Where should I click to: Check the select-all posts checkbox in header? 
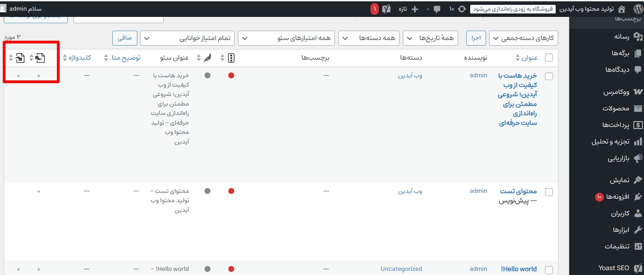coord(549,58)
